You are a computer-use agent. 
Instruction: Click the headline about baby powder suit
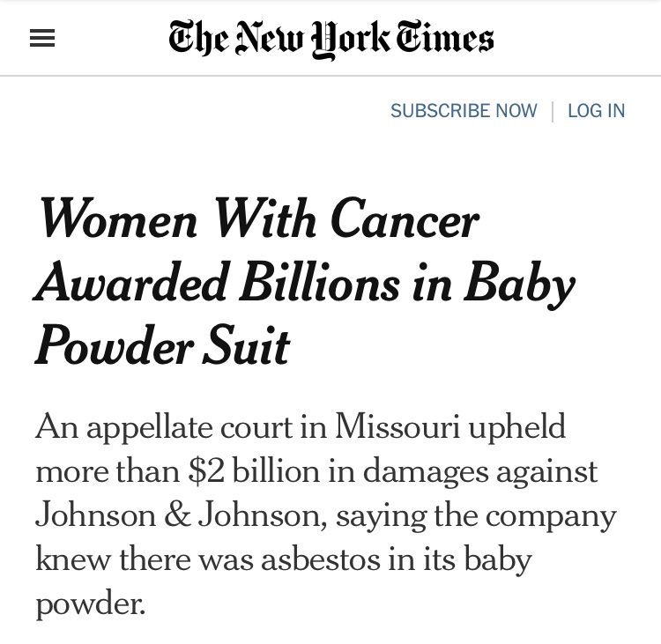click(x=304, y=282)
